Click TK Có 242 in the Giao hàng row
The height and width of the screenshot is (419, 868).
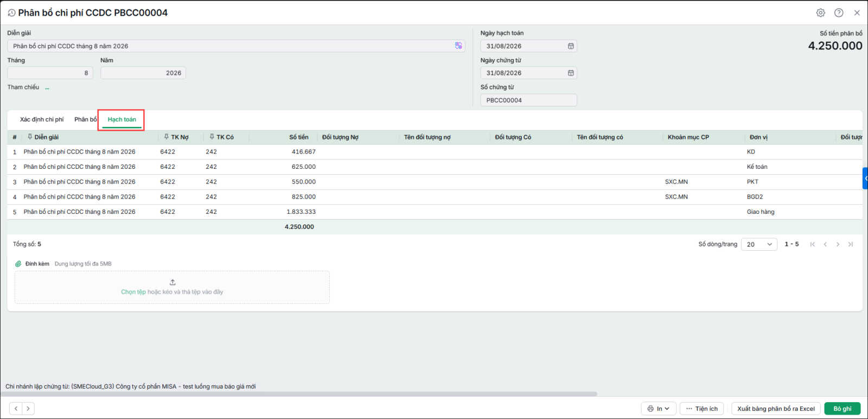coord(211,212)
